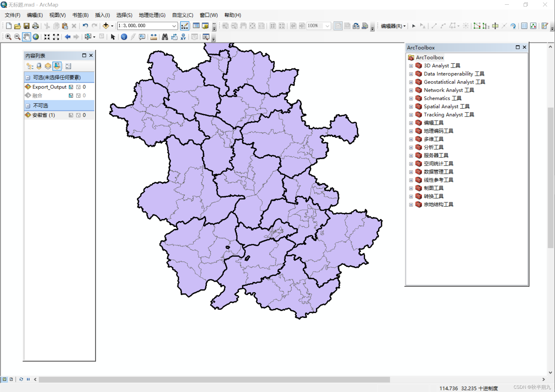Viewport: 555px width, 392px height.
Task: Expand the Spatial Analyst 工具 toolbox
Action: [411, 106]
